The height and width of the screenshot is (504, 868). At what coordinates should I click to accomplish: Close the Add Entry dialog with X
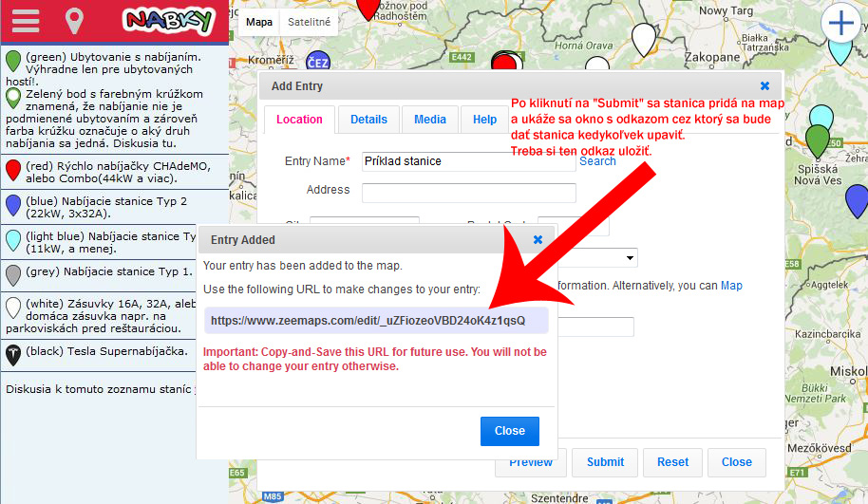(x=764, y=85)
